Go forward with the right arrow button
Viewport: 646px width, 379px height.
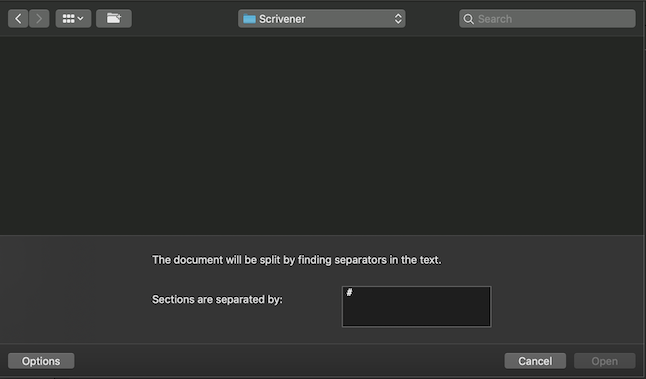click(x=39, y=19)
